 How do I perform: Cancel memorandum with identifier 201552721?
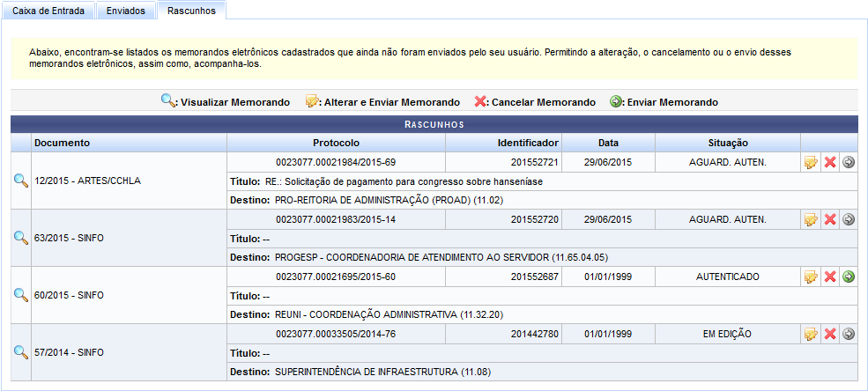[829, 162]
